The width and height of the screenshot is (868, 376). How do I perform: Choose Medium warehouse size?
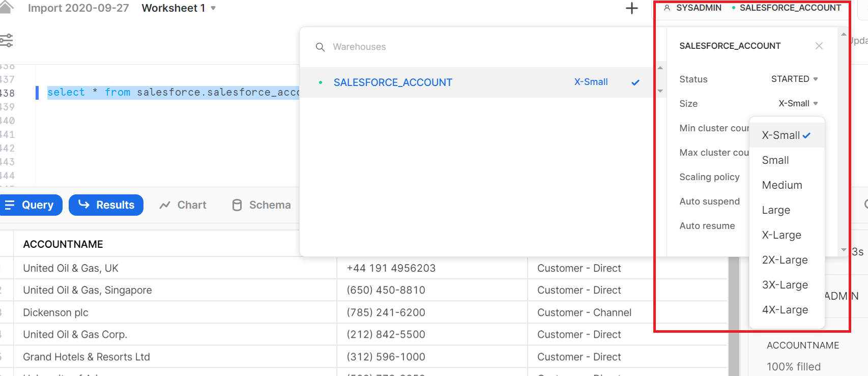782,185
